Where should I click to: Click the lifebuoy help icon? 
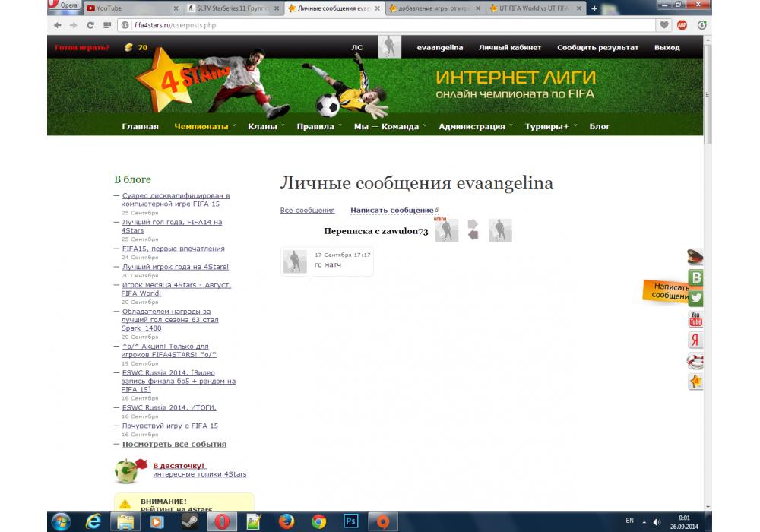[695, 361]
